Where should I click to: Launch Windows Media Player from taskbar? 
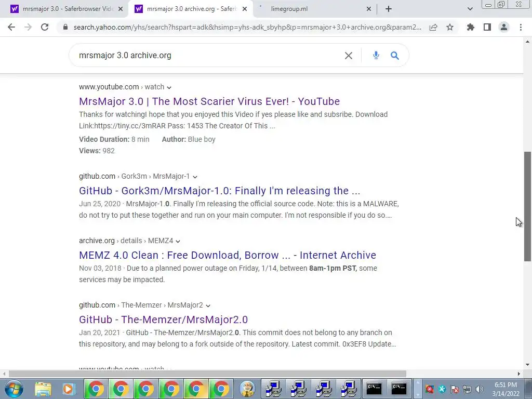[x=68, y=389]
